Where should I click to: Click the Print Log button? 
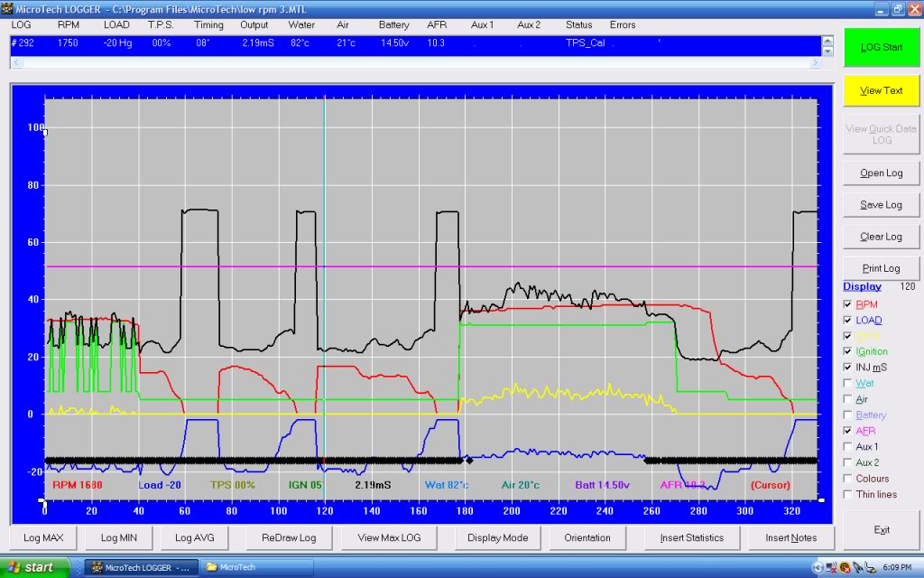[x=881, y=268]
